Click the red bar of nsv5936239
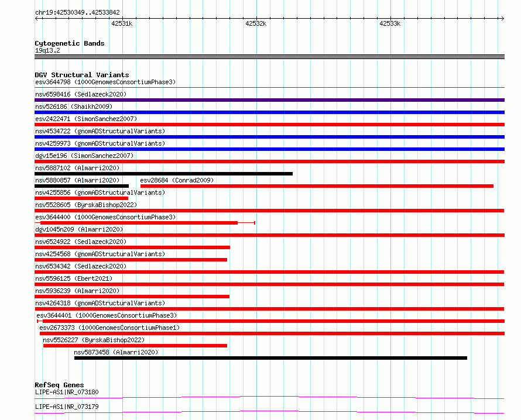This screenshot has height=420, width=521. pos(132,297)
